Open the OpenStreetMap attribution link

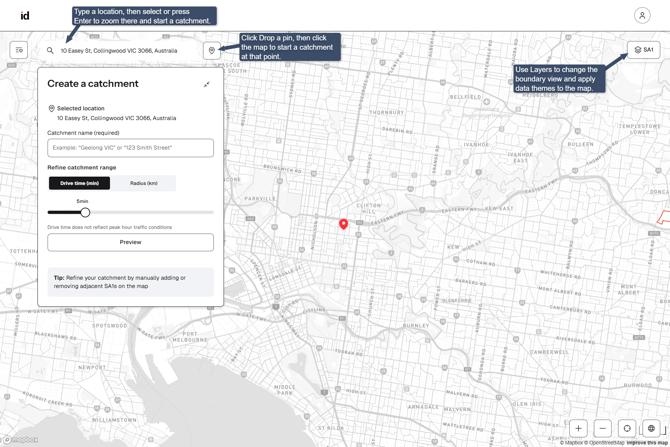coord(604,443)
